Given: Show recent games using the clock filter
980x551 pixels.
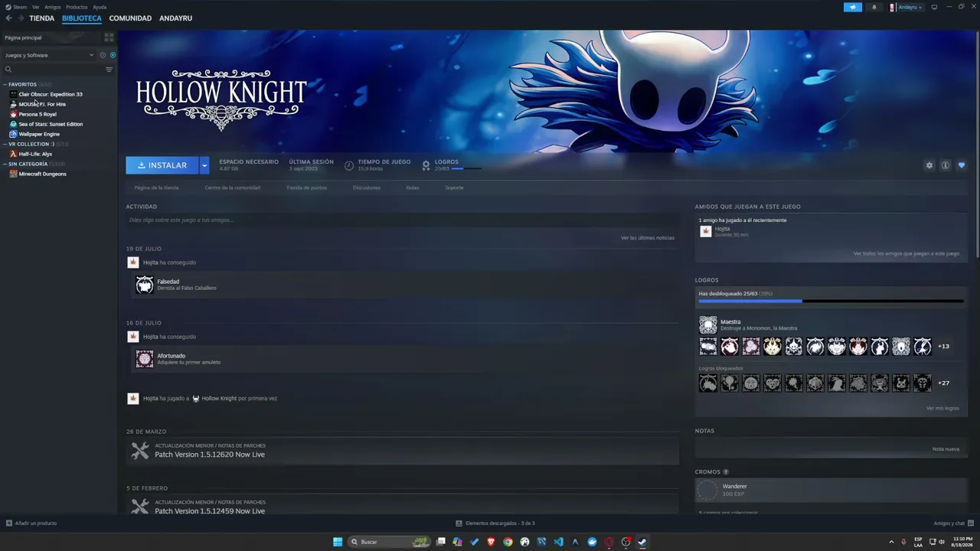Looking at the screenshot, I should pos(103,55).
